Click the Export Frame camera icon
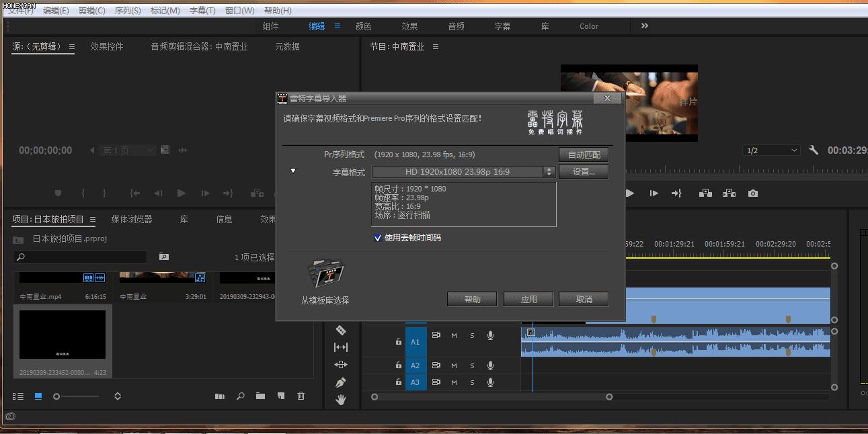The image size is (868, 434). (x=753, y=193)
